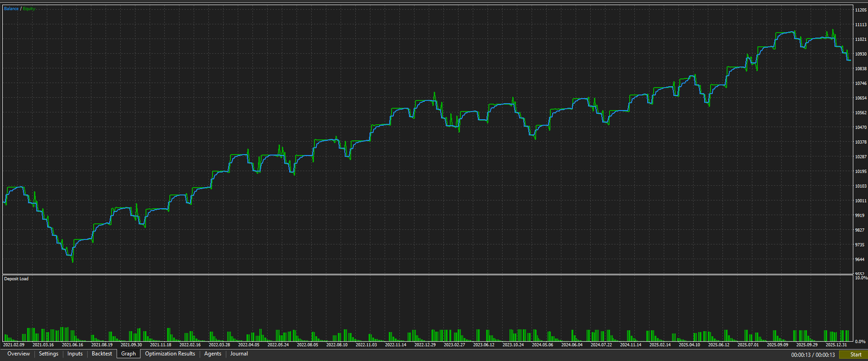Select the Graph tab
Image resolution: width=868 pixels, height=361 pixels.
(129, 354)
